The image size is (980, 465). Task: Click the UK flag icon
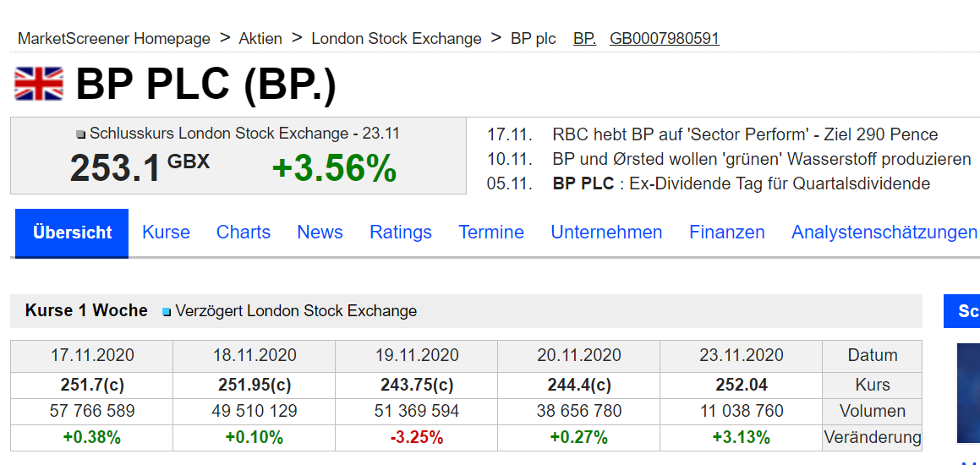tap(39, 84)
